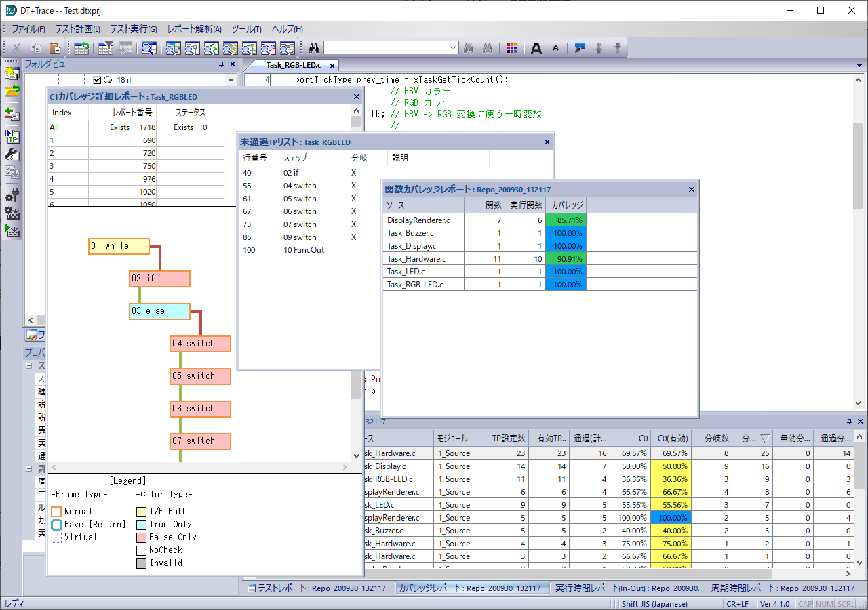Close the 未通過TPリスト window
The image size is (868, 610).
click(x=547, y=142)
